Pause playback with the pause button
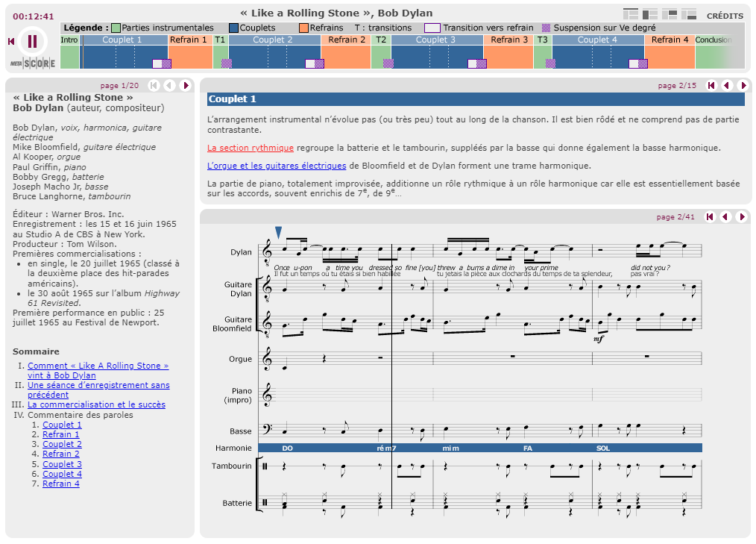756x544 pixels. (x=32, y=42)
